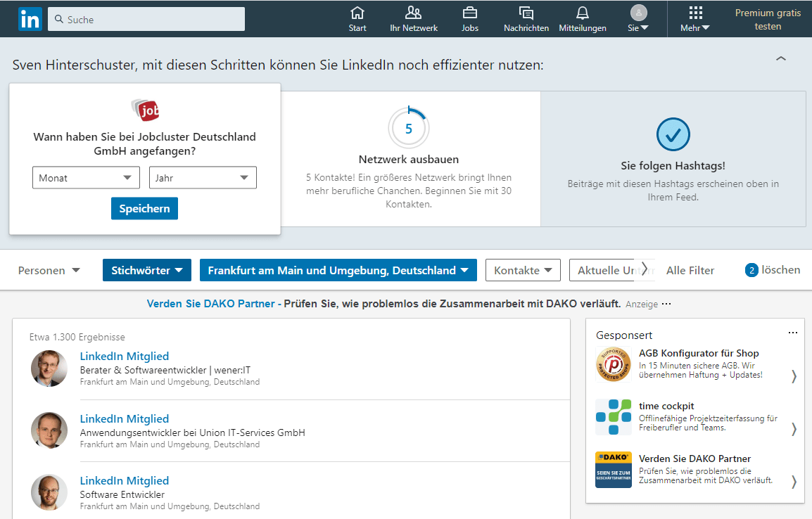
Task: Open the Monat dropdown
Action: tap(85, 177)
